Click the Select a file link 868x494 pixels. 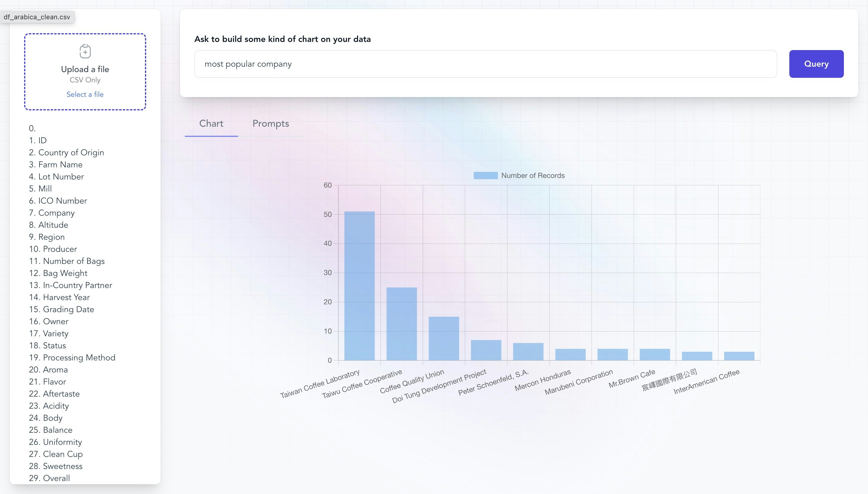(x=85, y=94)
